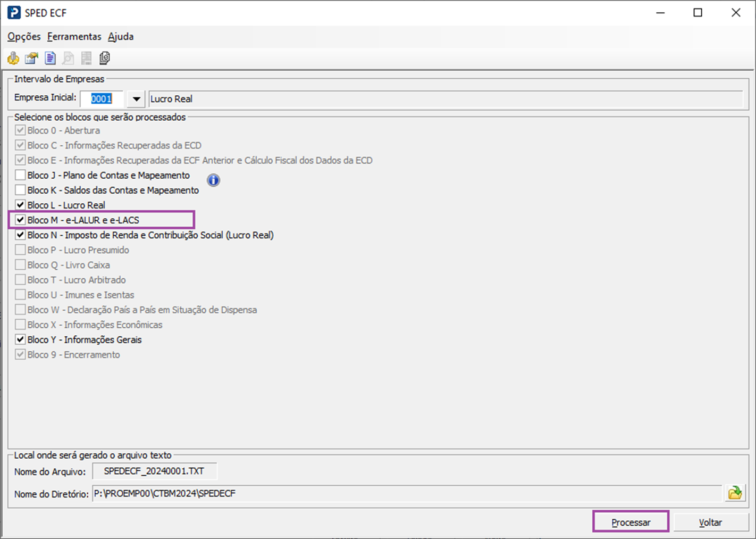Minimize the SPED ECF window
756x539 pixels.
coord(660,13)
